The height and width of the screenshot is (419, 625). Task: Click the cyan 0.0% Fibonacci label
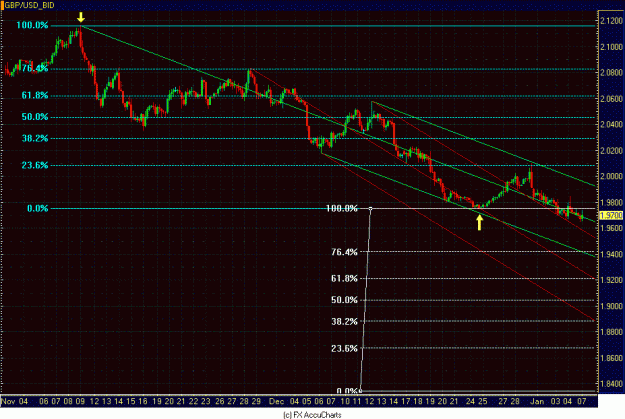pos(37,208)
